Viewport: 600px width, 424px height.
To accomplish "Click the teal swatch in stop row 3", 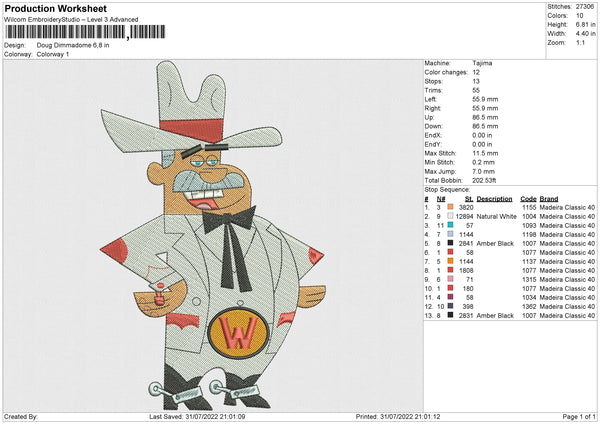I will [x=450, y=225].
